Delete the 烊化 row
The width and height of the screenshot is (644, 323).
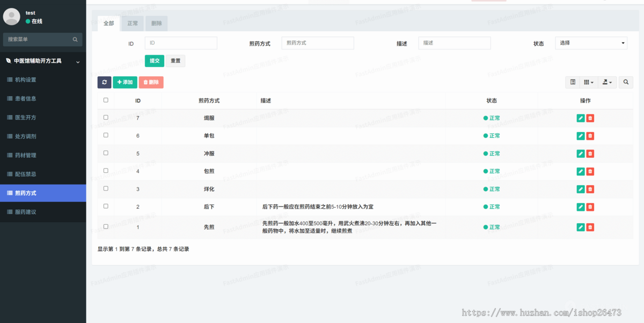click(590, 189)
